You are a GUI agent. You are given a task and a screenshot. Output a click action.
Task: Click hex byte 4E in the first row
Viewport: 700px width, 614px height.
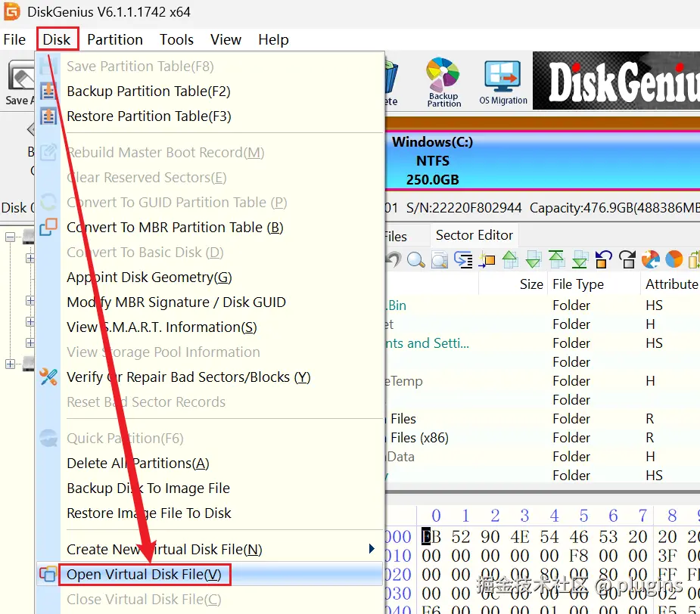click(x=520, y=537)
